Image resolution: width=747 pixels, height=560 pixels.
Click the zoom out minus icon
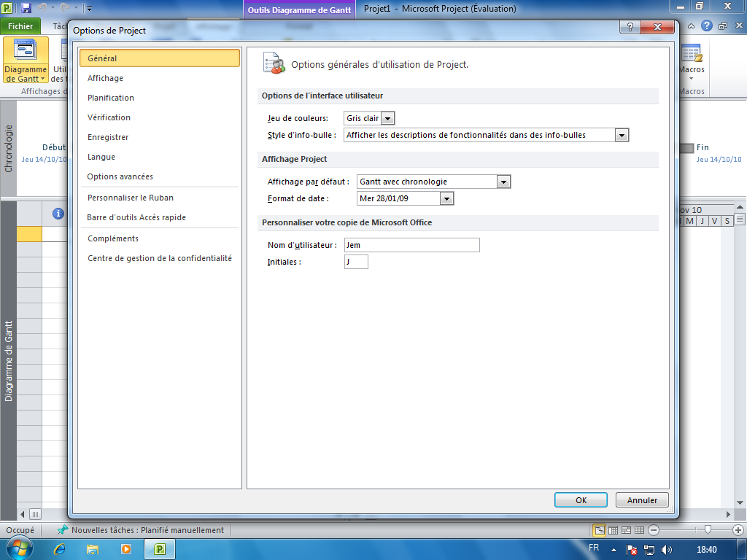654,530
